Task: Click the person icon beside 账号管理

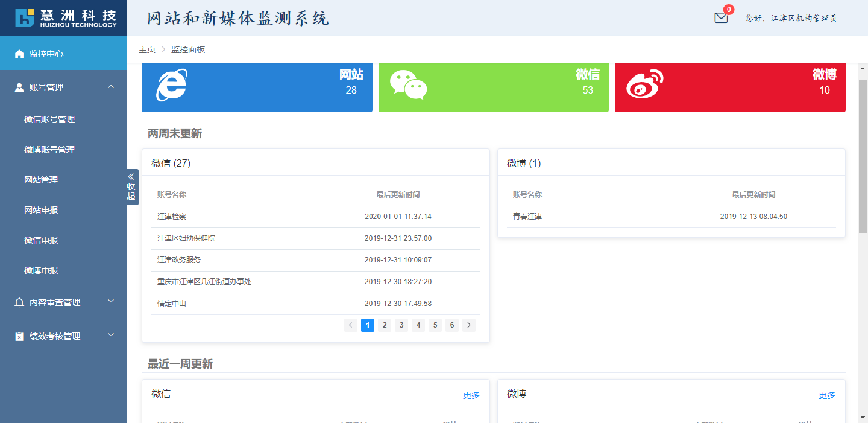Action: click(19, 87)
